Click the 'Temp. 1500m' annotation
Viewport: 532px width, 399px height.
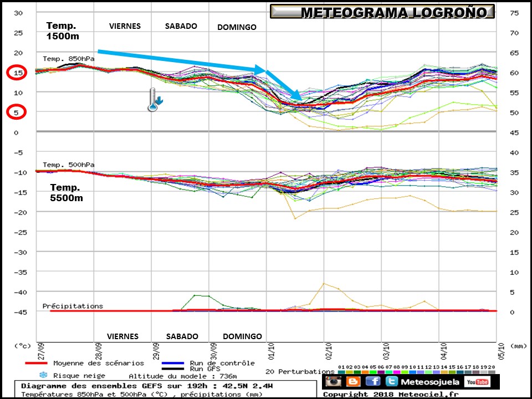63,31
